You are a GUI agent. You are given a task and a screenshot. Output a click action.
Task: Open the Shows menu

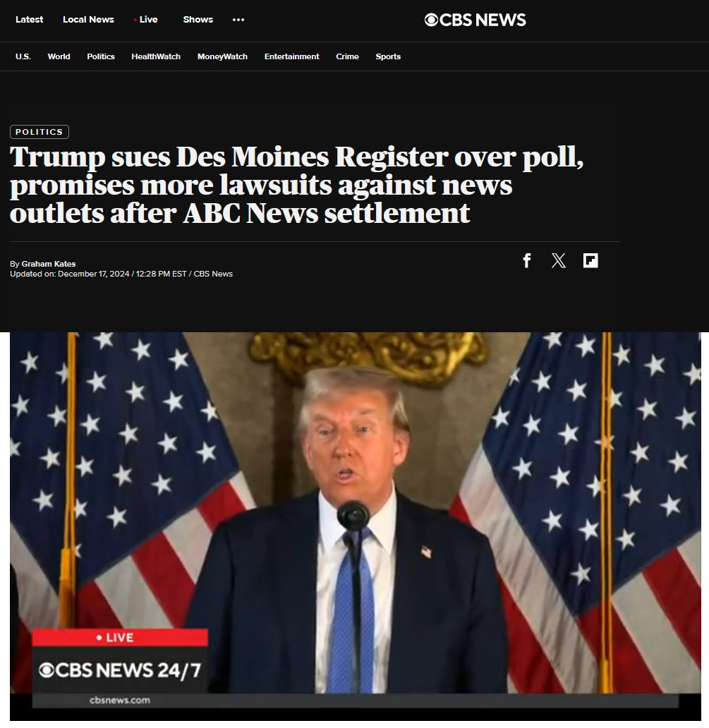(198, 20)
